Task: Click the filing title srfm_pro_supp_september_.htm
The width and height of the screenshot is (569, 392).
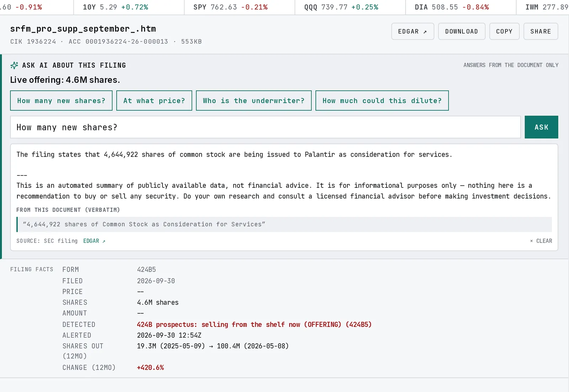Action: [83, 29]
